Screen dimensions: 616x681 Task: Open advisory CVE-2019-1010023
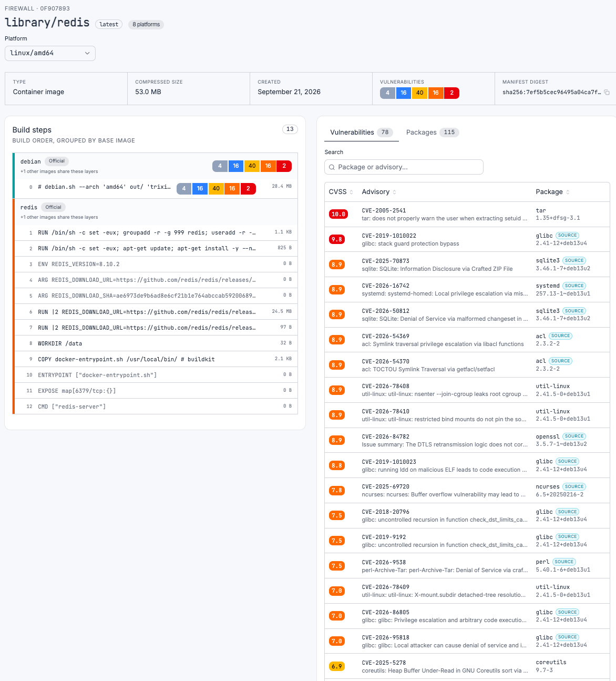click(x=389, y=462)
